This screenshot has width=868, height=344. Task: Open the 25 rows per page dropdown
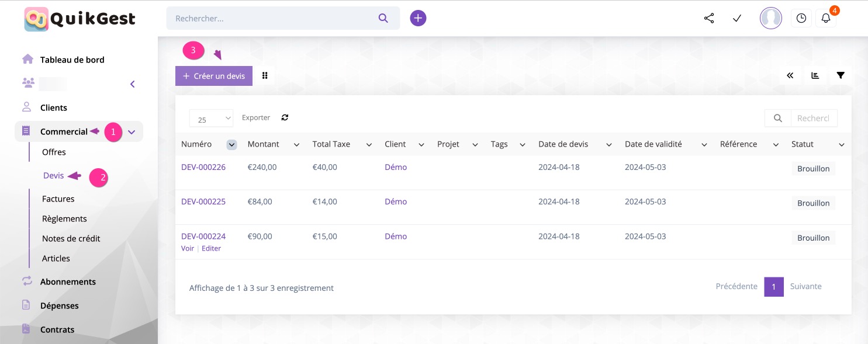(x=211, y=119)
